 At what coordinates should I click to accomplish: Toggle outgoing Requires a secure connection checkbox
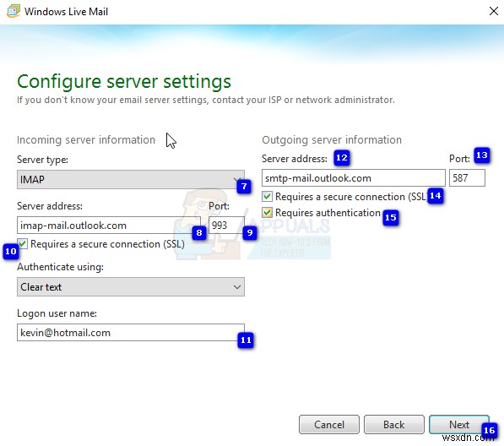(x=267, y=196)
